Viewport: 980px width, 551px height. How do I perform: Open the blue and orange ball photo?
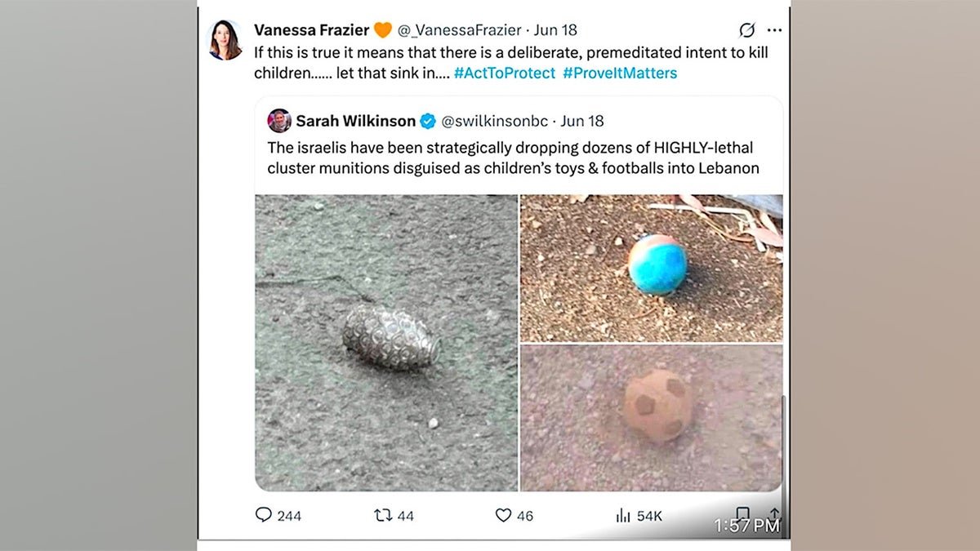tap(652, 268)
